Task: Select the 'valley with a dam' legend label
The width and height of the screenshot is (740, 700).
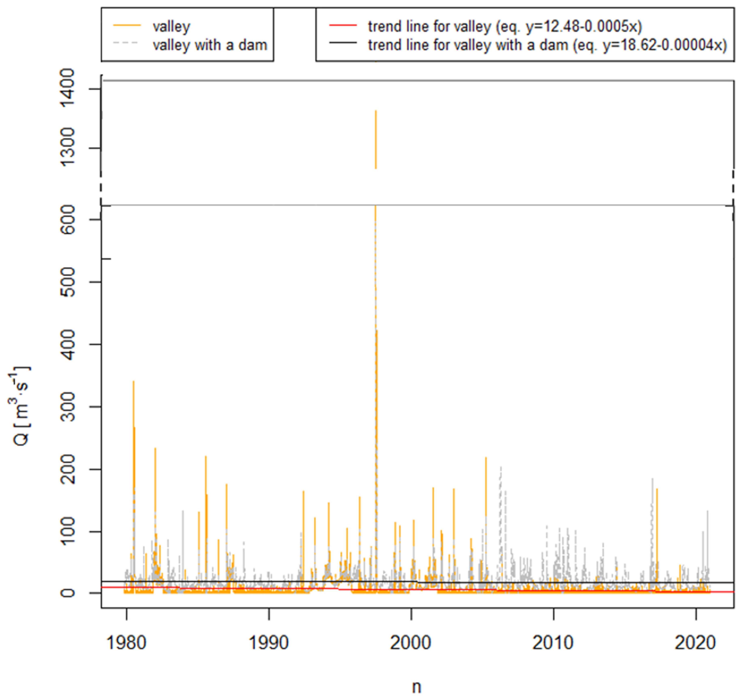Action: click(x=210, y=45)
